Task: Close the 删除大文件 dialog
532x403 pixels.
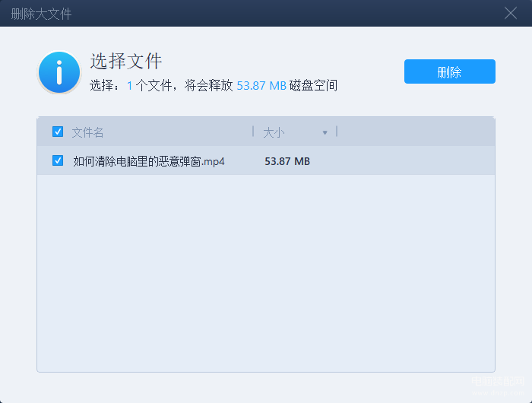Action: 510,14
